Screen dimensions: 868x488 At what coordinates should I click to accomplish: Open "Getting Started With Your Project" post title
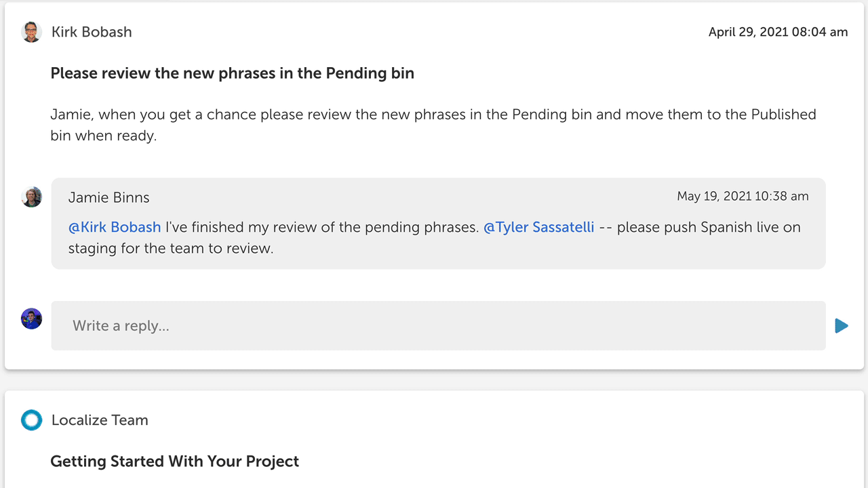click(174, 462)
